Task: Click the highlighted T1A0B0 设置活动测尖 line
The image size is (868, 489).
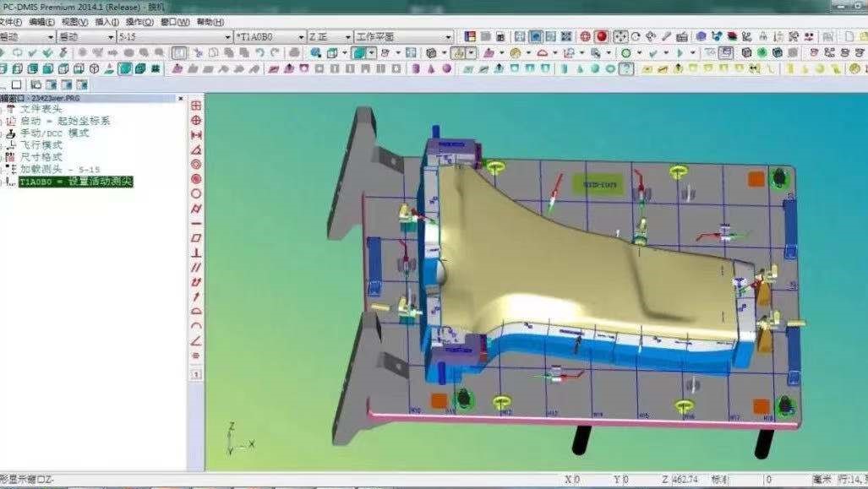Action: [76, 182]
